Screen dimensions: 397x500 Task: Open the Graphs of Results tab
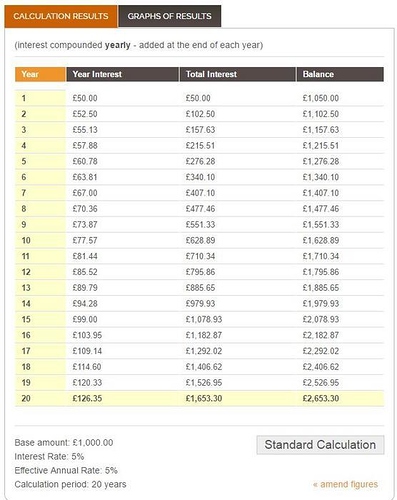[x=169, y=16]
